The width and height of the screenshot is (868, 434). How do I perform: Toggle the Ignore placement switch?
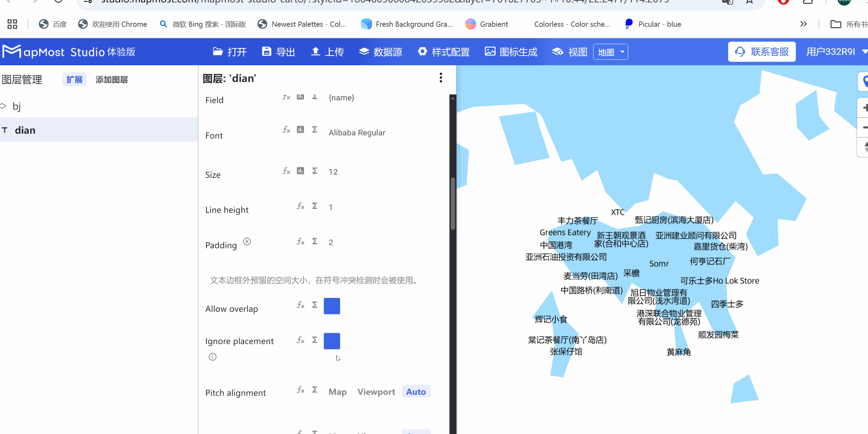point(331,341)
